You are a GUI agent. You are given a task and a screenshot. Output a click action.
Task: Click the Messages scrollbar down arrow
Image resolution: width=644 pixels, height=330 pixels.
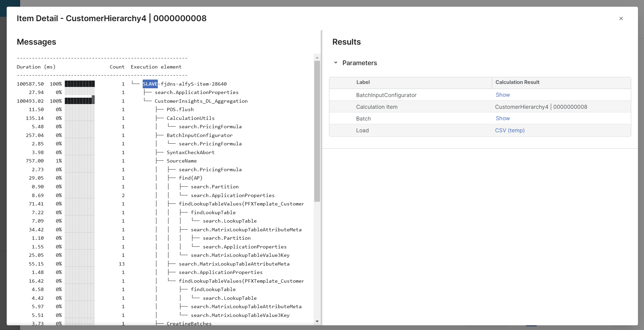(317, 321)
